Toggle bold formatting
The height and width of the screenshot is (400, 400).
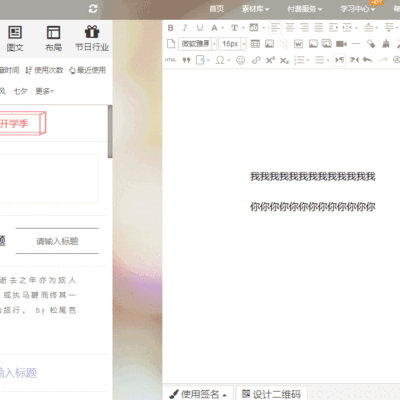pos(171,28)
